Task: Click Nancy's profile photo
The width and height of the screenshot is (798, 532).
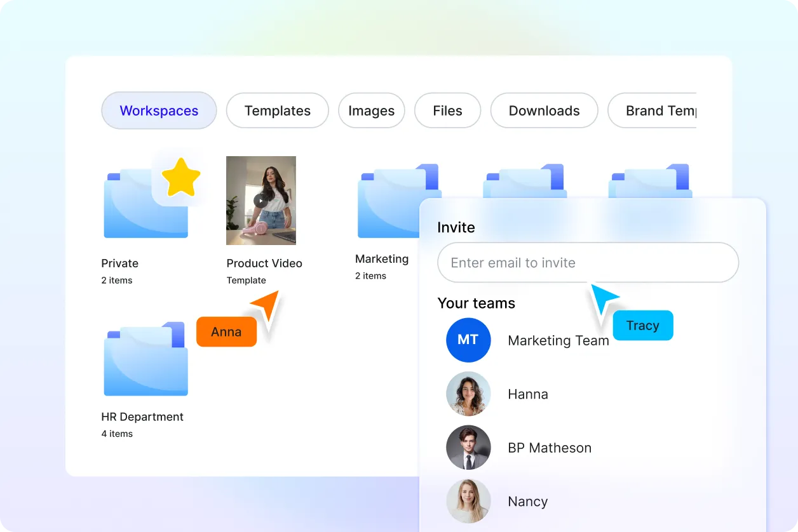Action: (468, 501)
